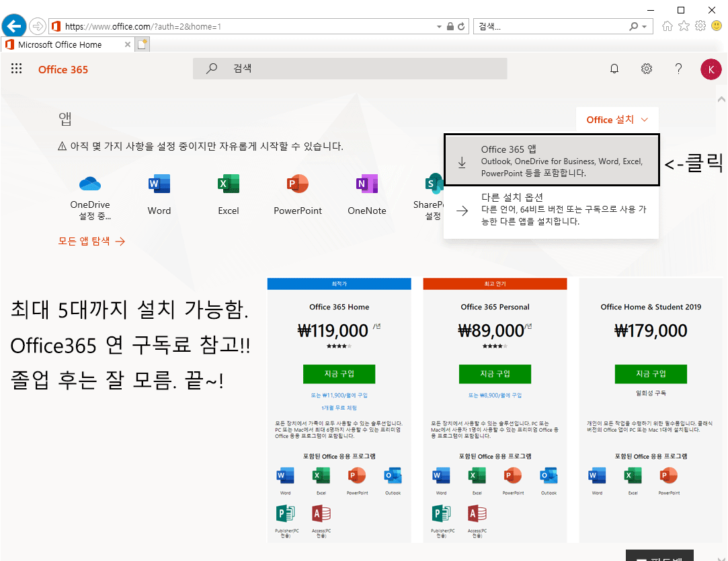Click Access icon in Office 365 Personal card

pyautogui.click(x=477, y=514)
